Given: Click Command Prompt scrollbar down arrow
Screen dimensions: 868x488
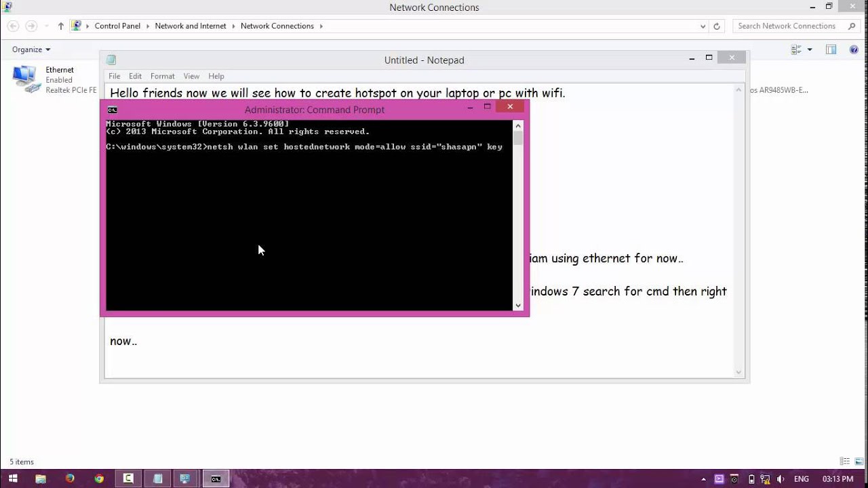Looking at the screenshot, I should 518,306.
